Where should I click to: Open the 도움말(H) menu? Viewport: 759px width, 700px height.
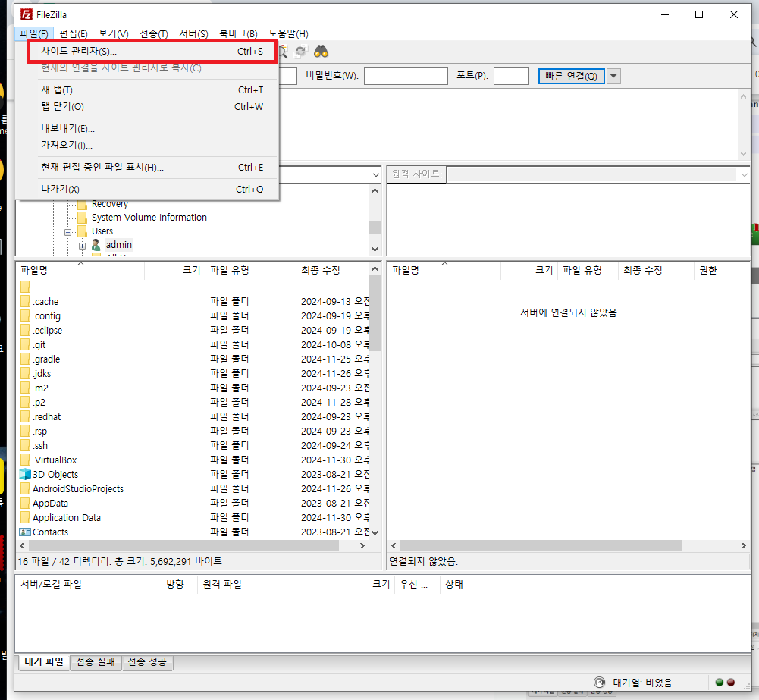click(x=288, y=33)
